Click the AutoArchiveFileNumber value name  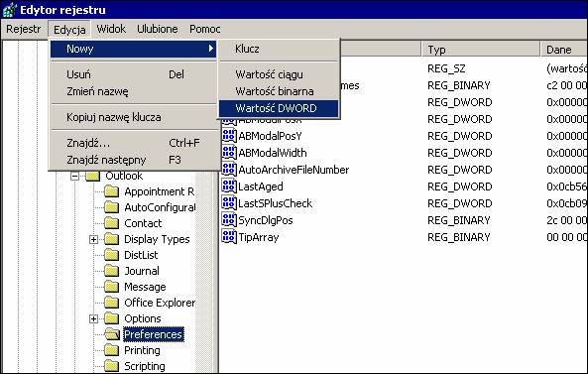tap(294, 170)
